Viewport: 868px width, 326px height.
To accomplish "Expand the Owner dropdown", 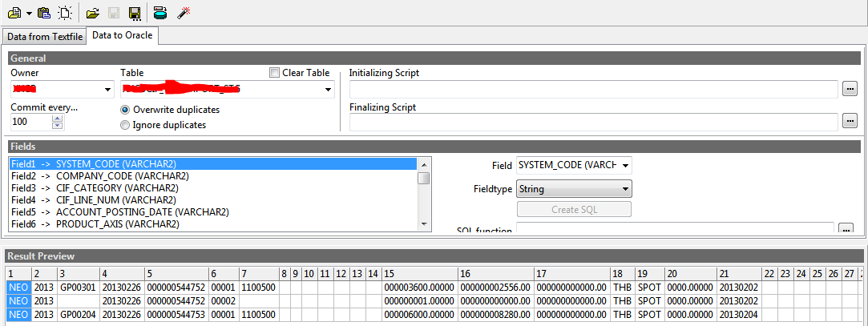I will 107,90.
